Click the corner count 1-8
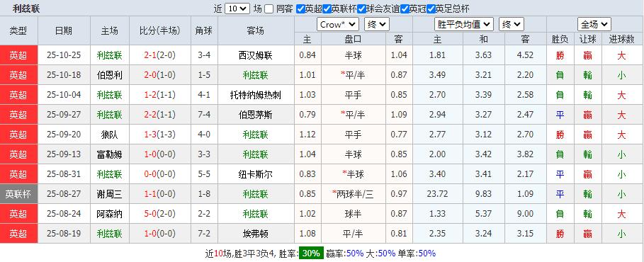Screen dimensions: 644x262 point(204,194)
